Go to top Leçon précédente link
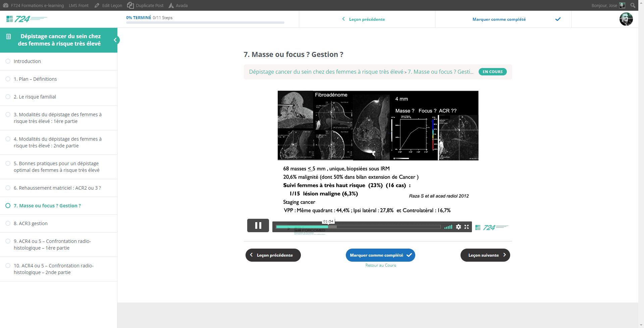644x328 pixels. pos(367,19)
